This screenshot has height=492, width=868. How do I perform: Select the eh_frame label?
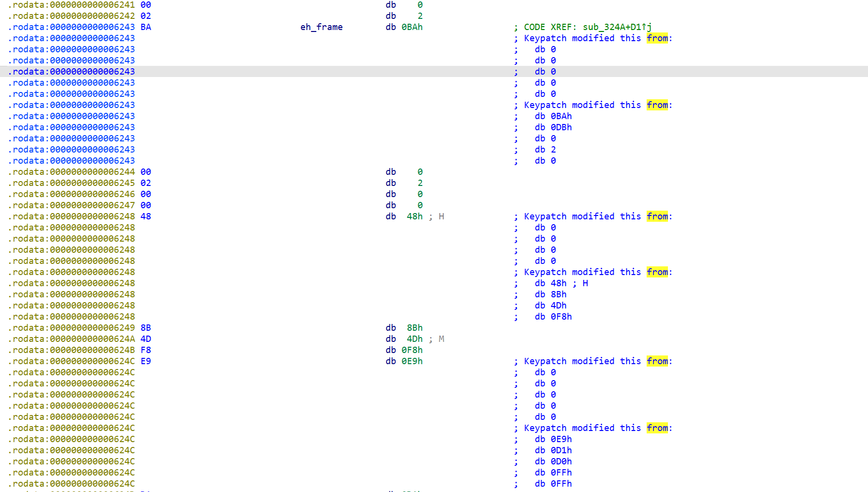(x=321, y=27)
